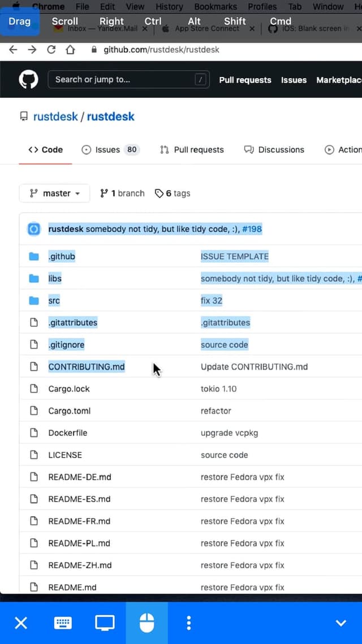Toggle the Scroll mode button
362x644 pixels.
pyautogui.click(x=65, y=22)
